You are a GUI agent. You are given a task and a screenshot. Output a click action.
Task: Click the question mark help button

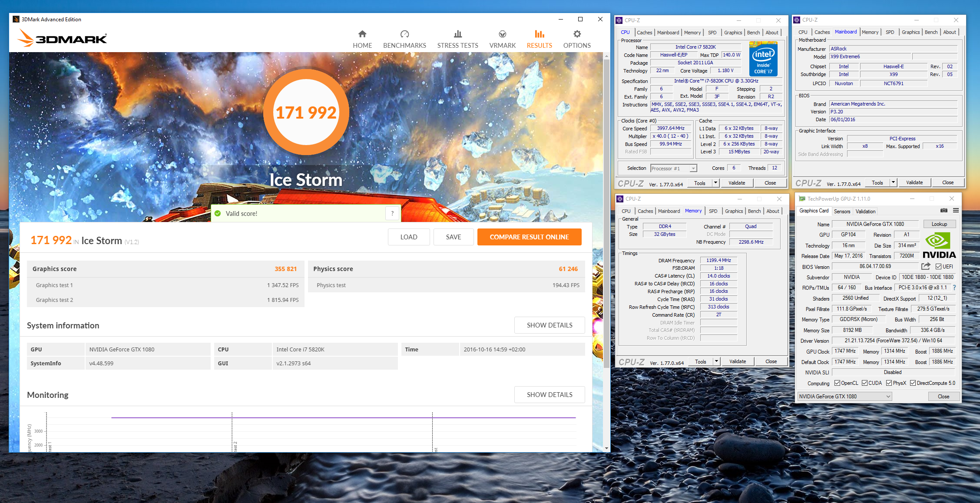coord(392,213)
